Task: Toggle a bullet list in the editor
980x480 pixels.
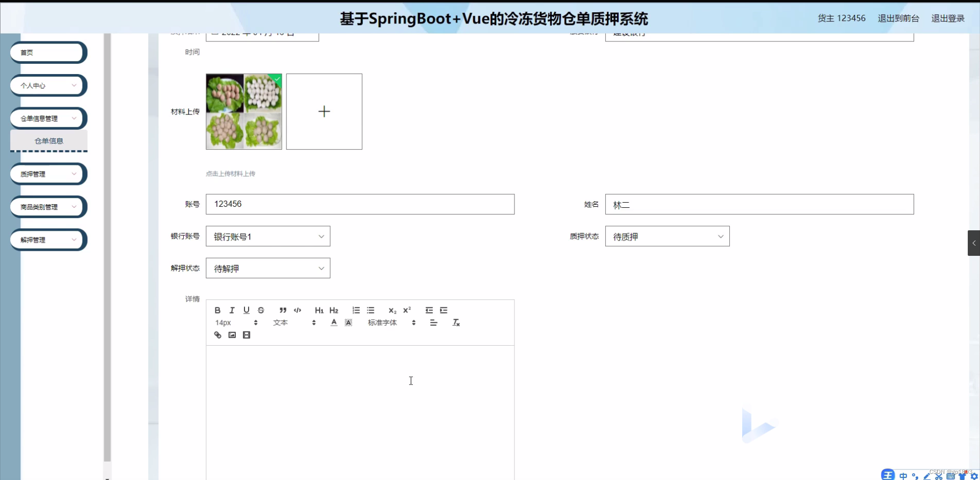Action: point(371,310)
